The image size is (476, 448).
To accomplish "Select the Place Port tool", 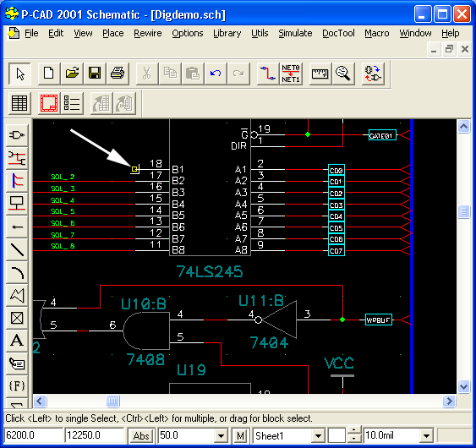I will 17,204.
